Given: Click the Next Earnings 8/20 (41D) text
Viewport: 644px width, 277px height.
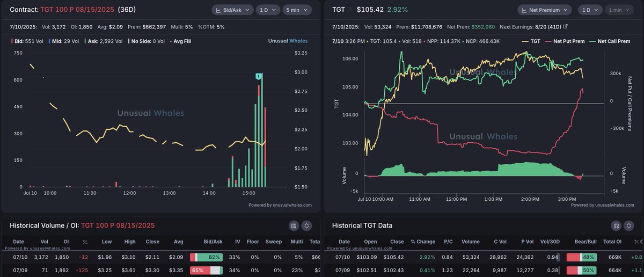Looking at the screenshot, I should (530, 26).
